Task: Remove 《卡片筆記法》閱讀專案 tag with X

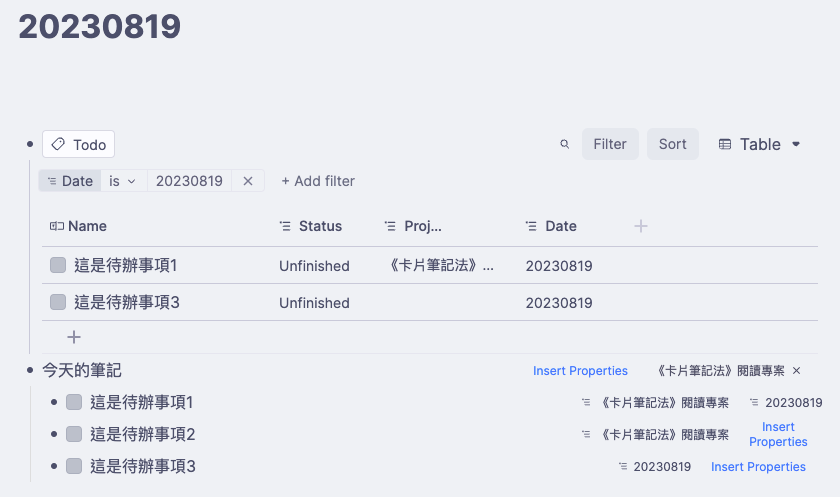Action: coord(797,371)
